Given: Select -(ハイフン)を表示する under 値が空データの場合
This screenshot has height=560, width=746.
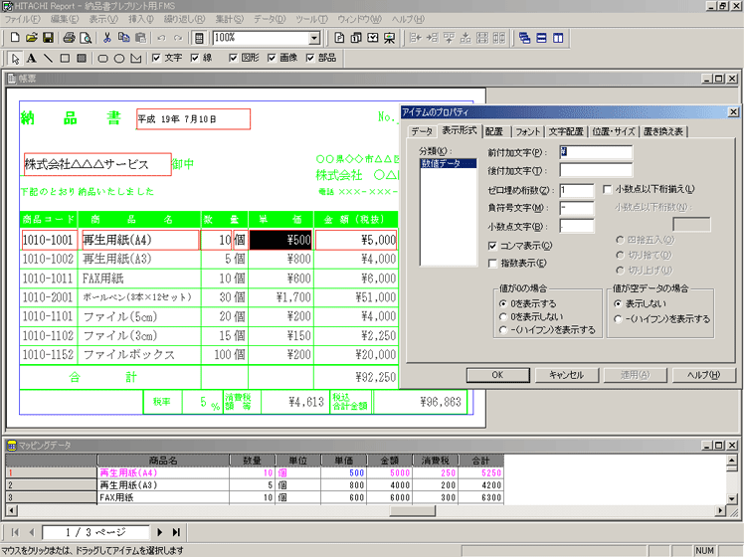Looking at the screenshot, I should tap(618, 319).
